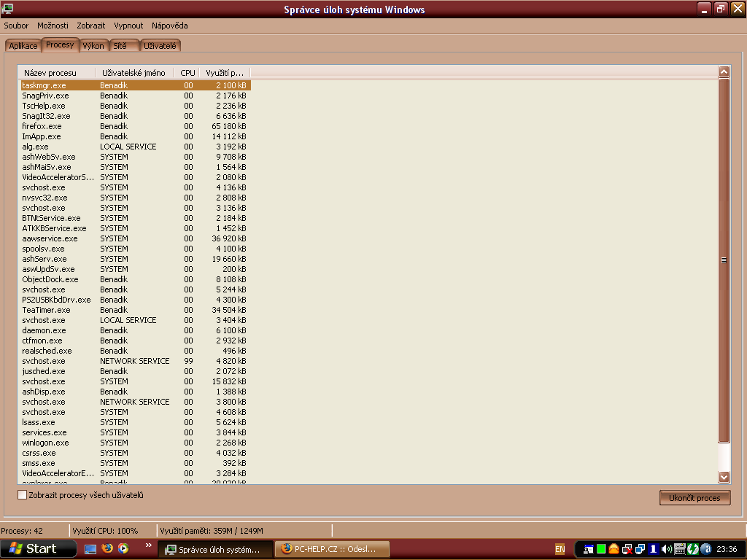Screen dimensions: 747x560
Task: Select the BTNtService.exe process row
Action: coord(135,218)
